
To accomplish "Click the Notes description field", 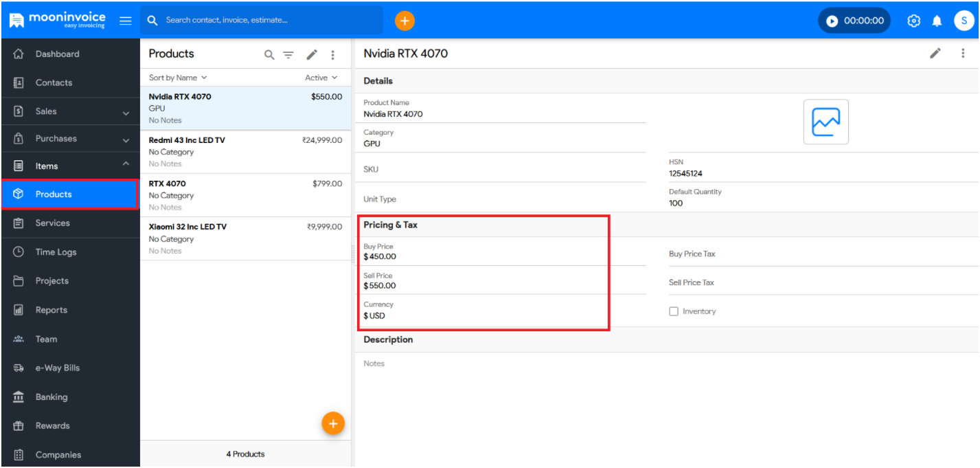I will pos(666,364).
